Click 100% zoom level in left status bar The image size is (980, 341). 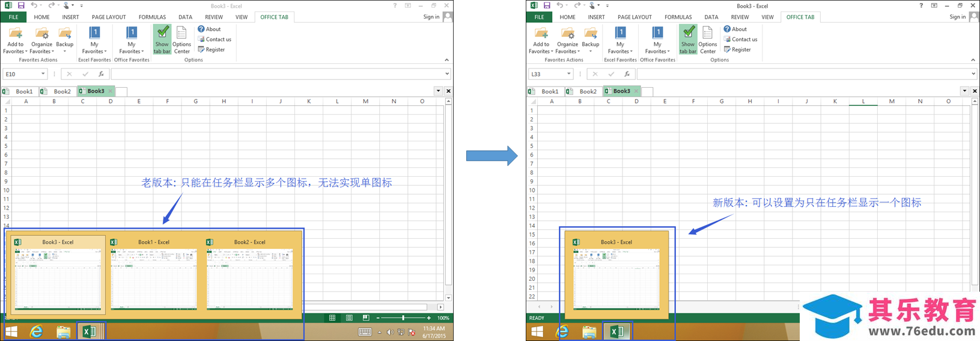point(443,318)
